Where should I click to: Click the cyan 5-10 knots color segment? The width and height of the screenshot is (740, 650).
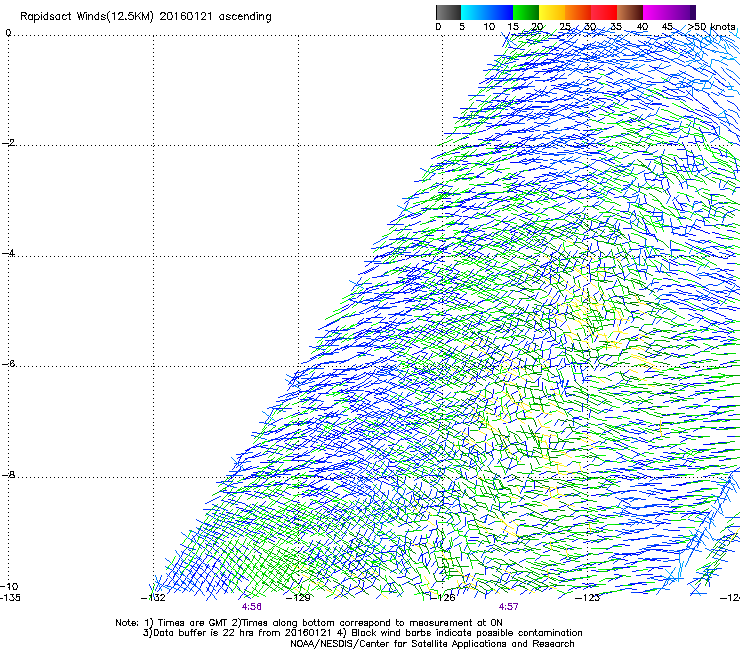(x=474, y=12)
